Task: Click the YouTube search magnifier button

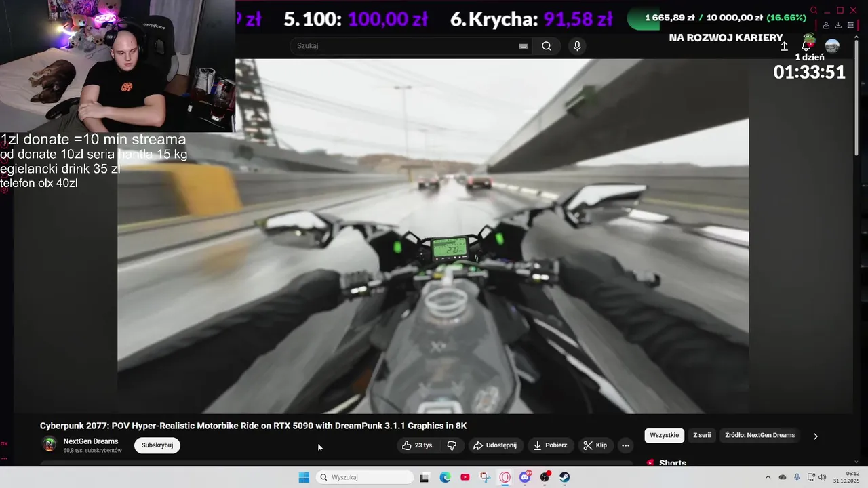Action: click(547, 46)
